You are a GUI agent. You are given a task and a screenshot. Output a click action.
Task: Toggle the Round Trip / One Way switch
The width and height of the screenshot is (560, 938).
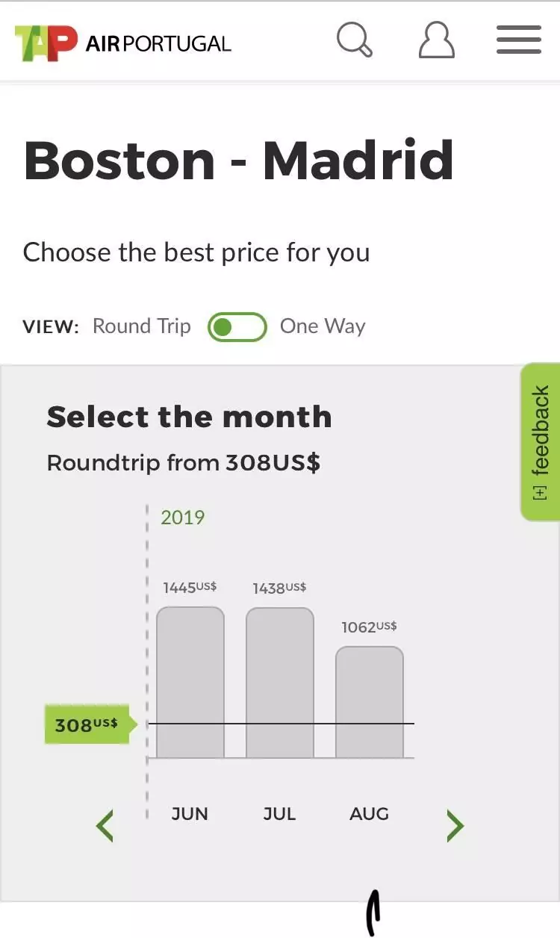tap(237, 327)
